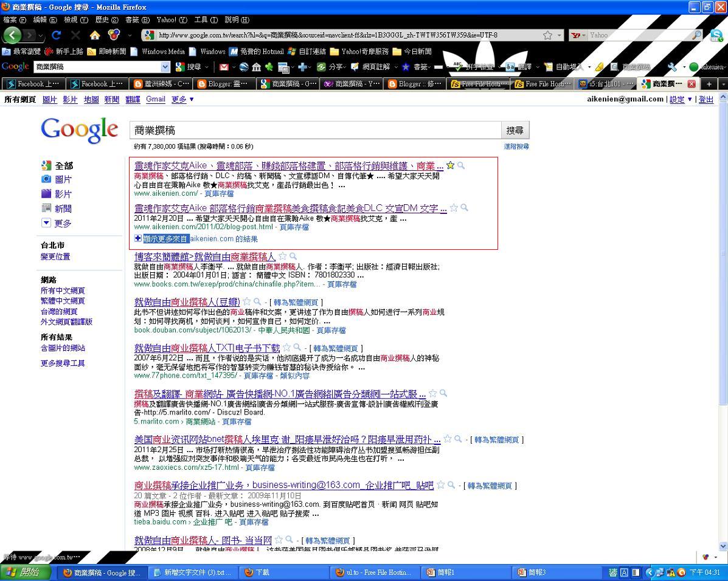Viewport: 728px width, 581px height.
Task: Open the Gmail envelope icon in Google Toolbar
Action: coord(224,67)
